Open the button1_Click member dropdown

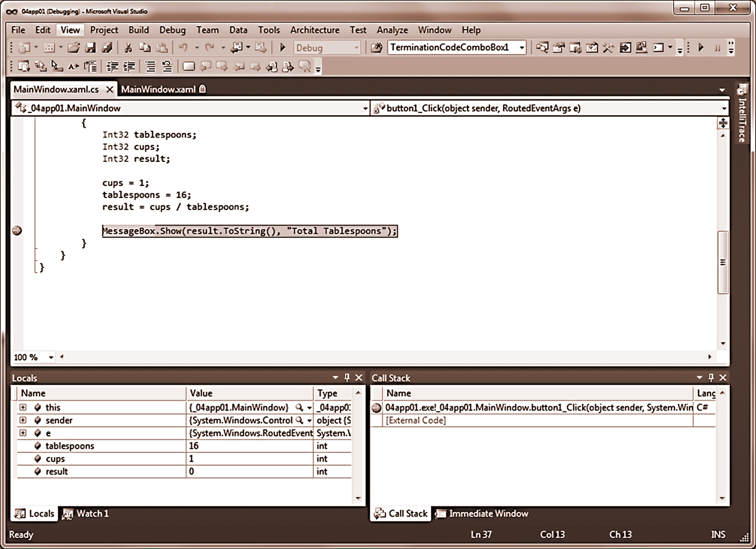coord(724,108)
